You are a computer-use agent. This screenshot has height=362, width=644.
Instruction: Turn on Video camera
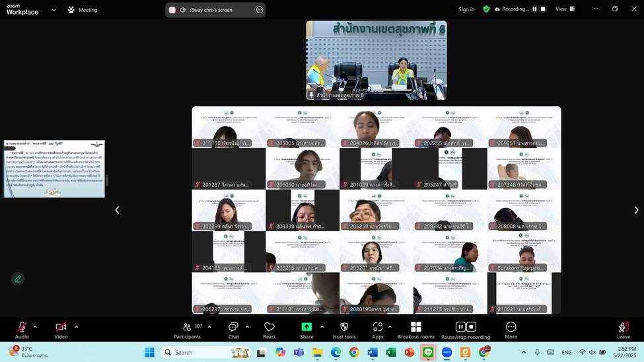(x=61, y=328)
